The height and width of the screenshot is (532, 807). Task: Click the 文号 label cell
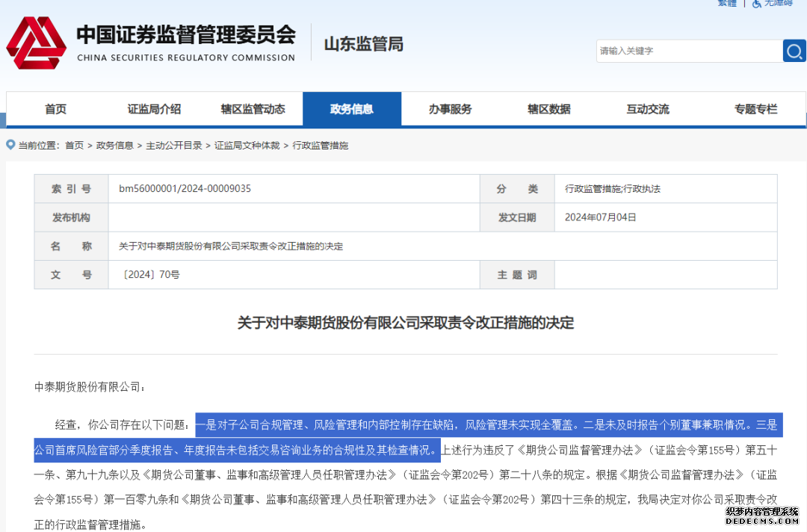point(71,275)
